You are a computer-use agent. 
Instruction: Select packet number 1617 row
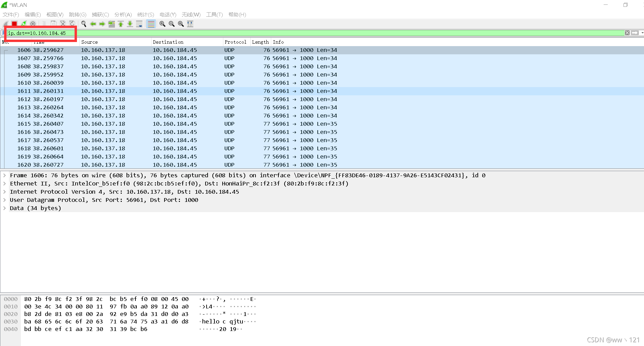(322, 140)
